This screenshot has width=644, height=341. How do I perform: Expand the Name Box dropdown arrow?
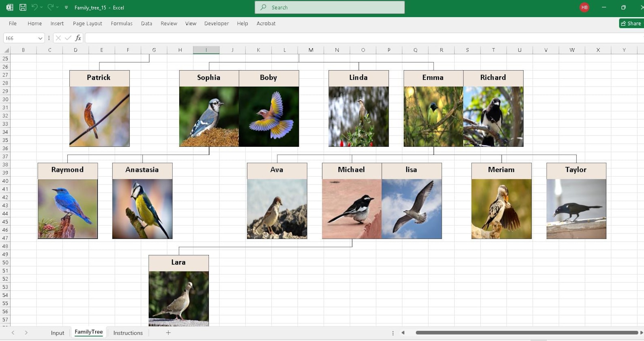40,38
